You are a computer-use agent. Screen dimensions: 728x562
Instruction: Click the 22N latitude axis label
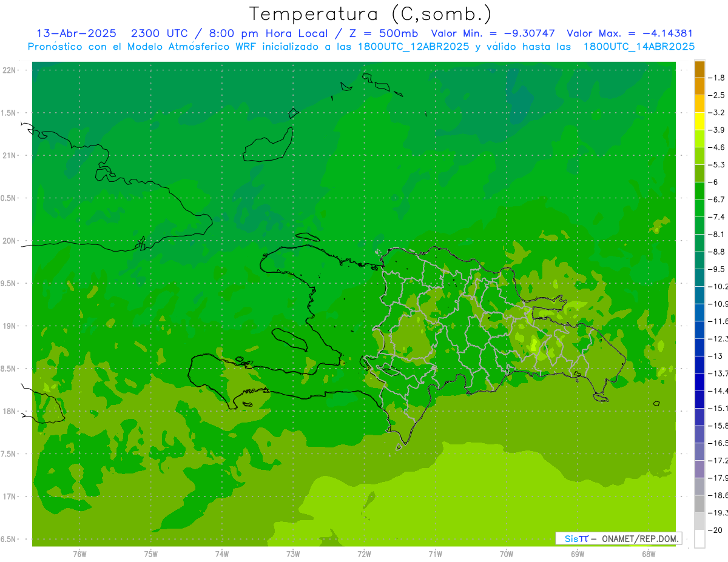point(10,70)
